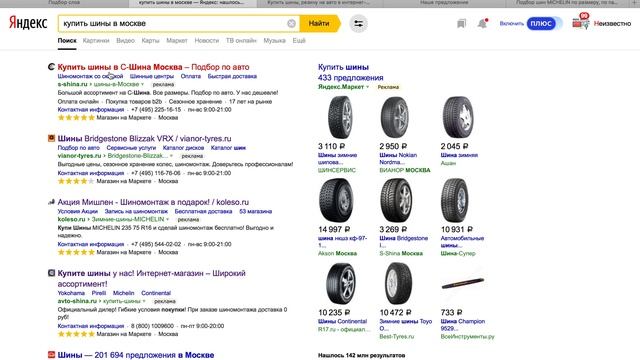Switch to the Новости tab
The width and height of the screenshot is (640, 360).
tap(207, 41)
